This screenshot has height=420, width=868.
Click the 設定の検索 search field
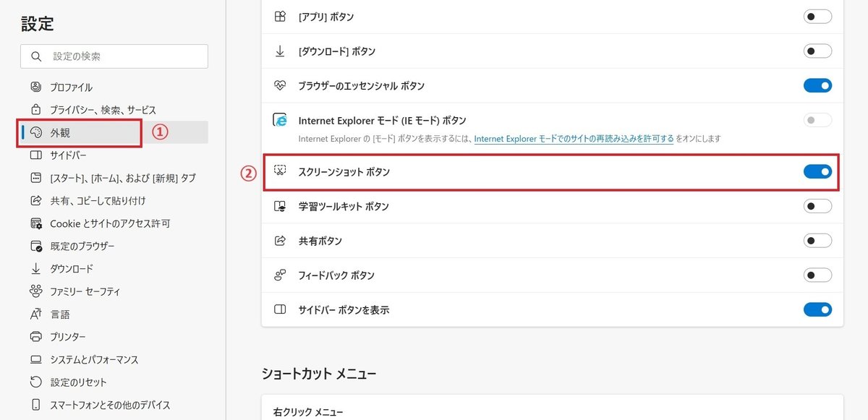point(115,56)
